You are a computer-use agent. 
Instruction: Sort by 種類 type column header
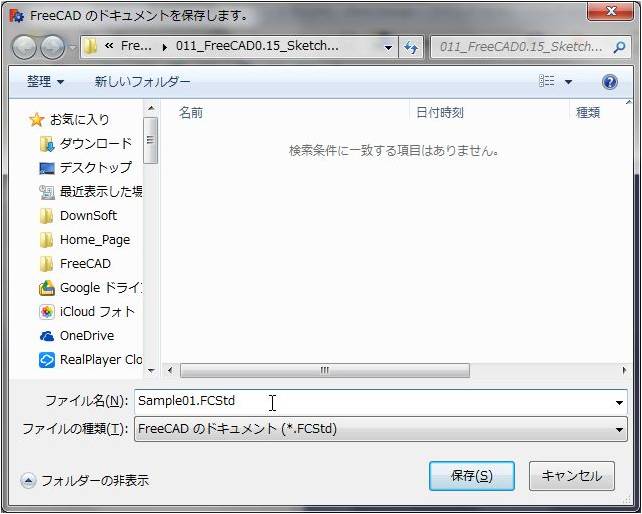coord(588,112)
